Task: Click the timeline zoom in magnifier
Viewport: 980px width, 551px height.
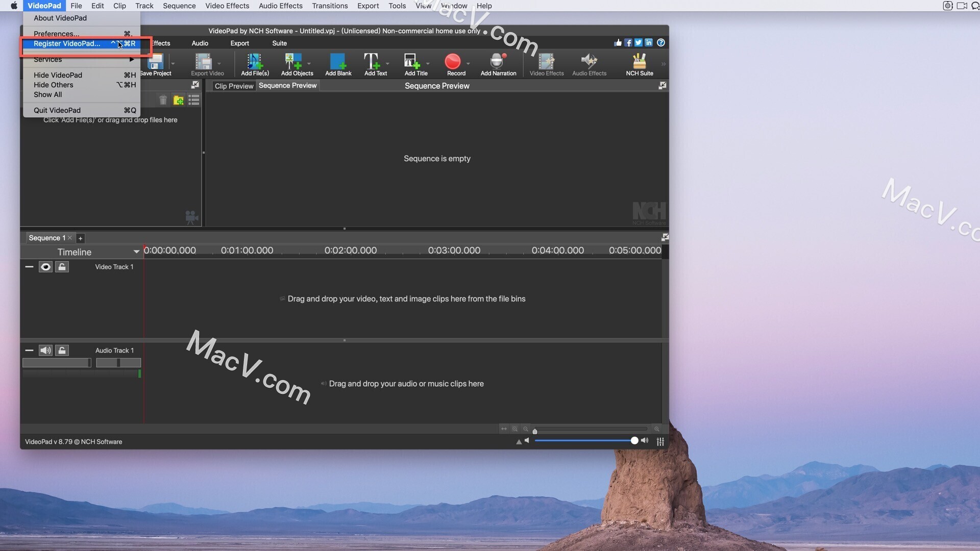Action: [x=657, y=429]
